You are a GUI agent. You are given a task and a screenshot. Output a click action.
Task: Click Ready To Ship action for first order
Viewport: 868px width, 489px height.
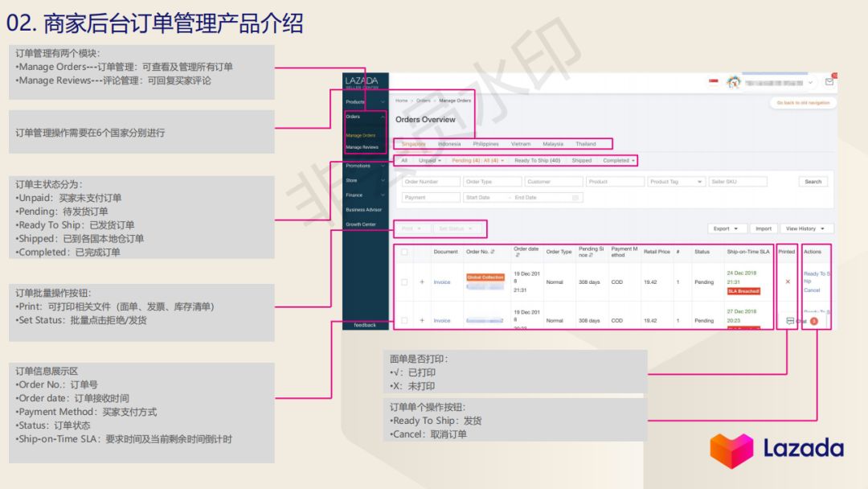[817, 277]
